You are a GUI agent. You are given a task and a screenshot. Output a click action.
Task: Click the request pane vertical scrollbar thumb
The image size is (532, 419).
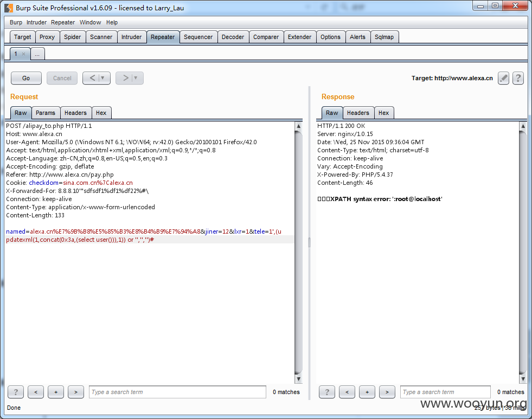[x=299, y=253]
